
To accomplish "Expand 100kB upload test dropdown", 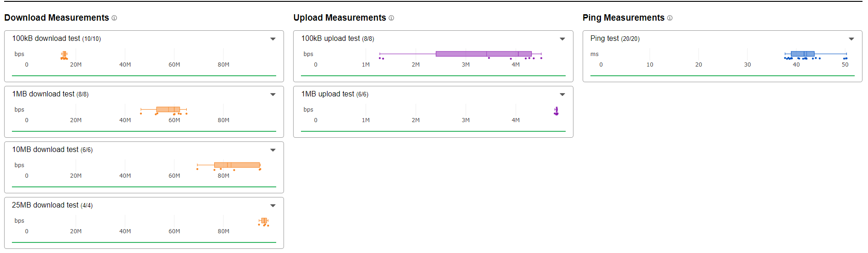I will (562, 39).
